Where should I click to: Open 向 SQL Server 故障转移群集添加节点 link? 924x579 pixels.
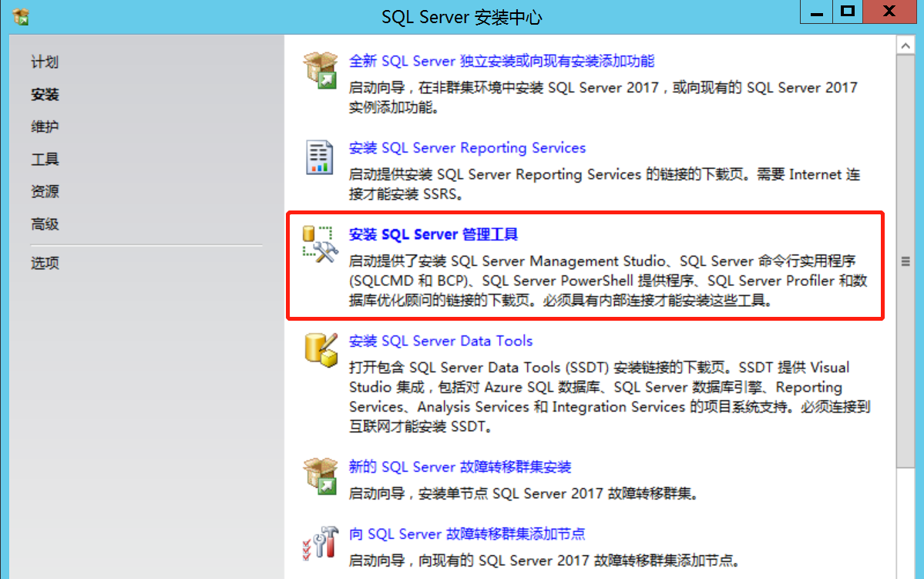tap(467, 534)
